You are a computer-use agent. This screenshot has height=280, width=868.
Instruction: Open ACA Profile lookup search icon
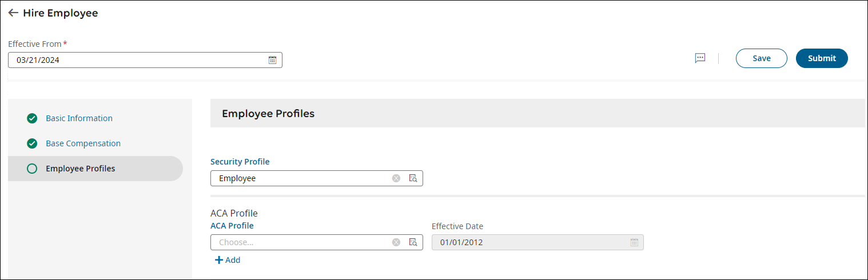(x=413, y=242)
